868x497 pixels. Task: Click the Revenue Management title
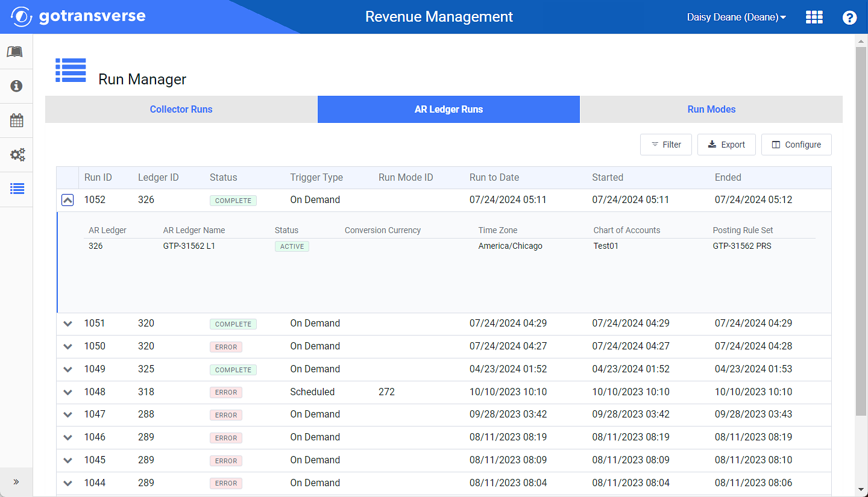(439, 17)
